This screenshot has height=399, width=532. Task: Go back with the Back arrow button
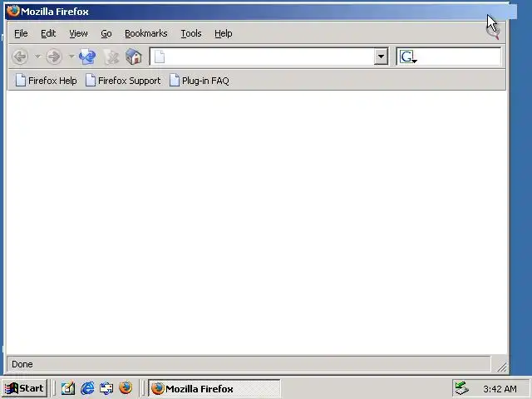[20, 57]
